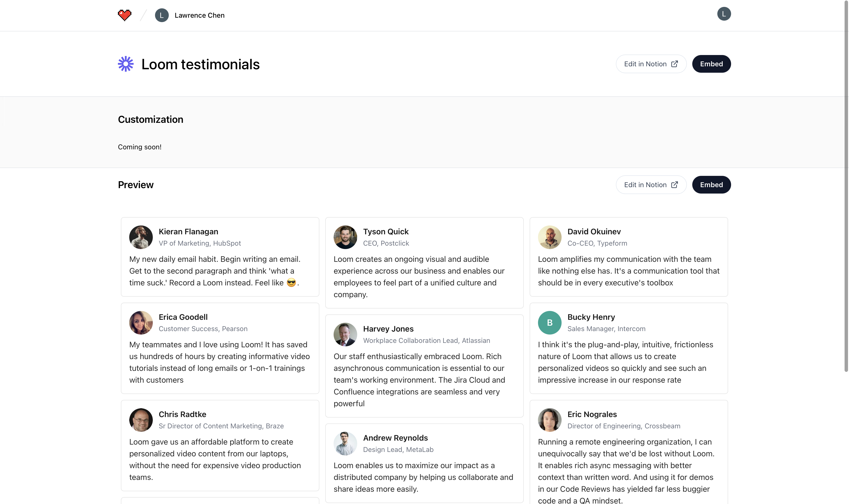849x504 pixels.
Task: Click Bucky Henry's green B avatar
Action: pos(550,323)
